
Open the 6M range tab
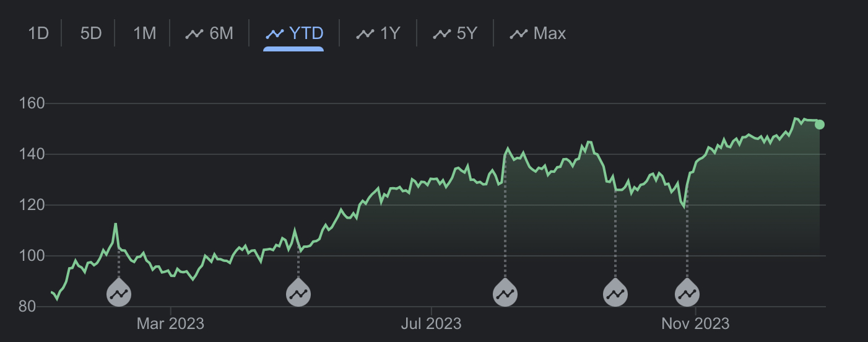(209, 33)
